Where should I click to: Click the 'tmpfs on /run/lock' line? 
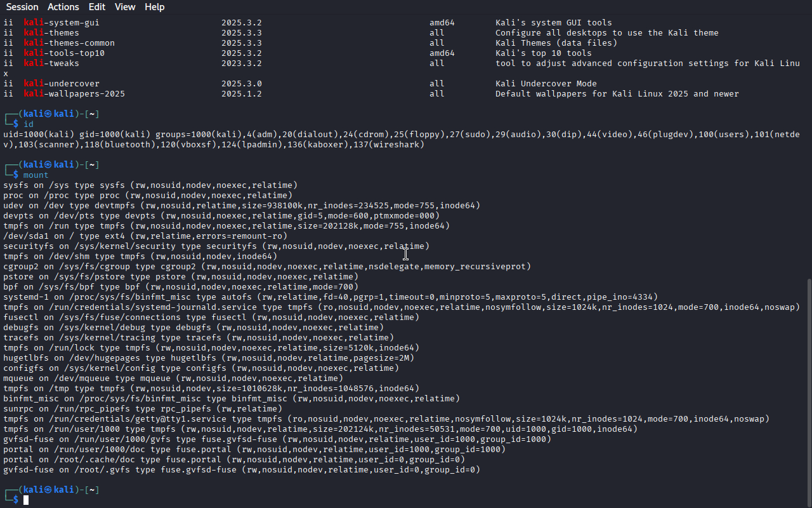pos(211,348)
